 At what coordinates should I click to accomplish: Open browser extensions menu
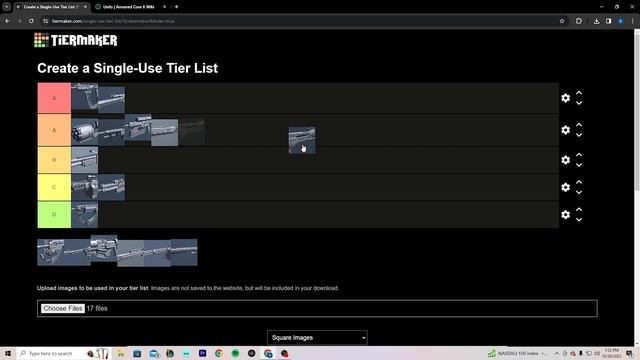pos(579,21)
